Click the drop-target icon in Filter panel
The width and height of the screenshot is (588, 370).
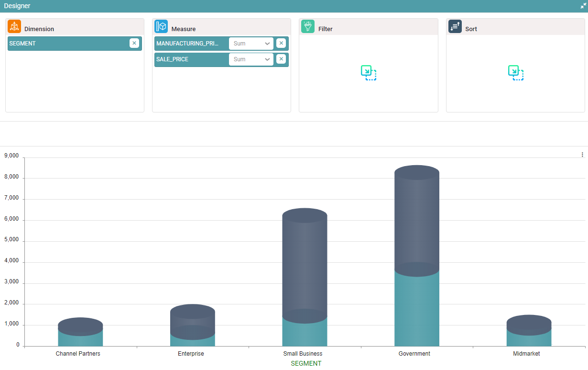pyautogui.click(x=368, y=73)
